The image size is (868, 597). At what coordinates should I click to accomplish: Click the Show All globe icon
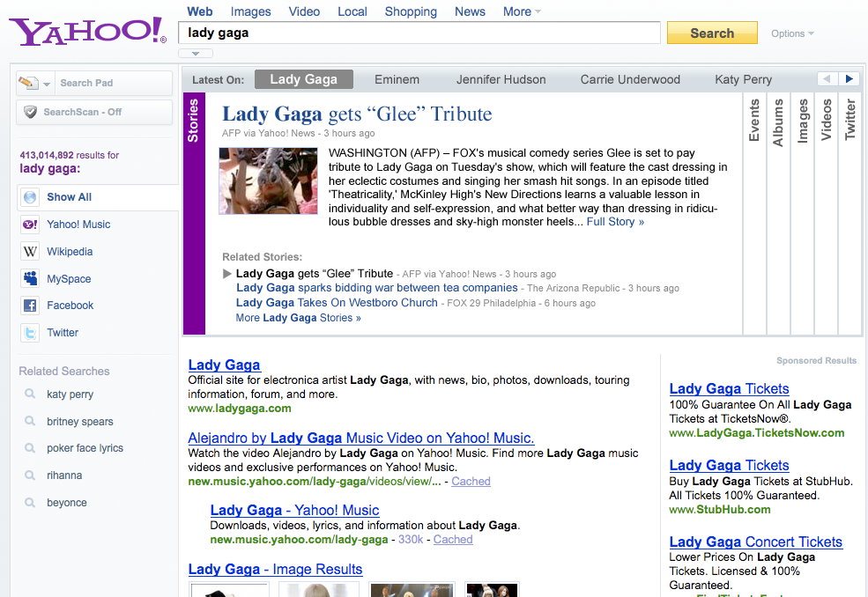(30, 197)
